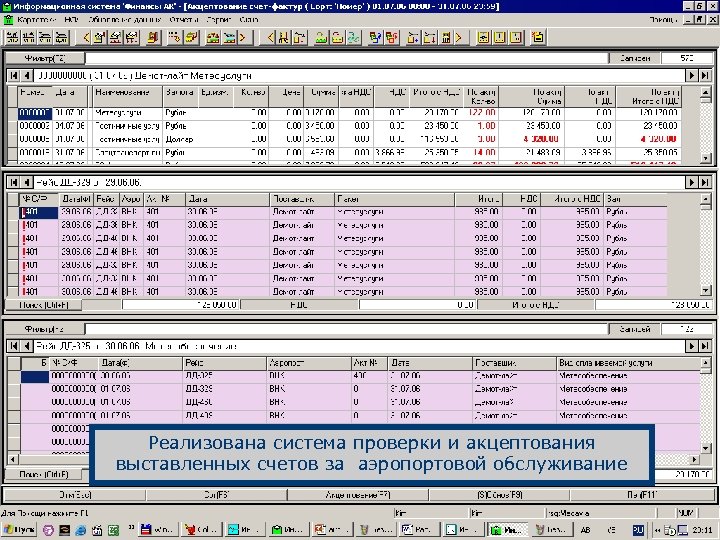The image size is (720, 540).
Task: Click the Internet Explorer quick launch icon
Action: point(80,530)
